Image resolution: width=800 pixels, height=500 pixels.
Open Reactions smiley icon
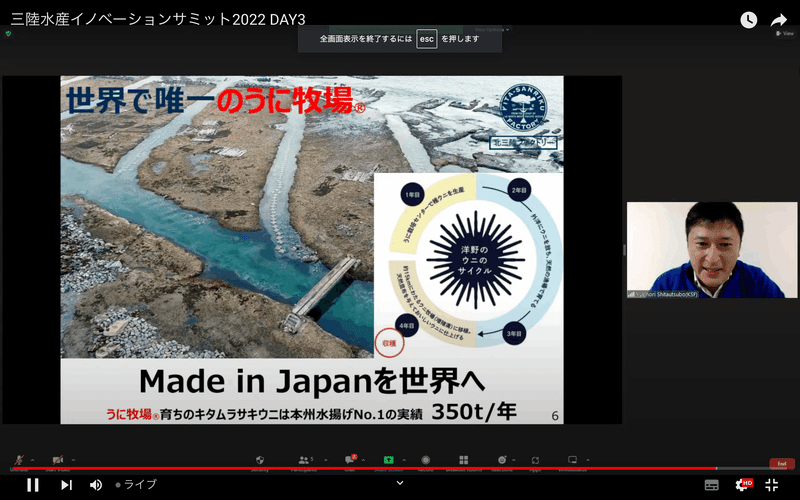click(x=502, y=460)
